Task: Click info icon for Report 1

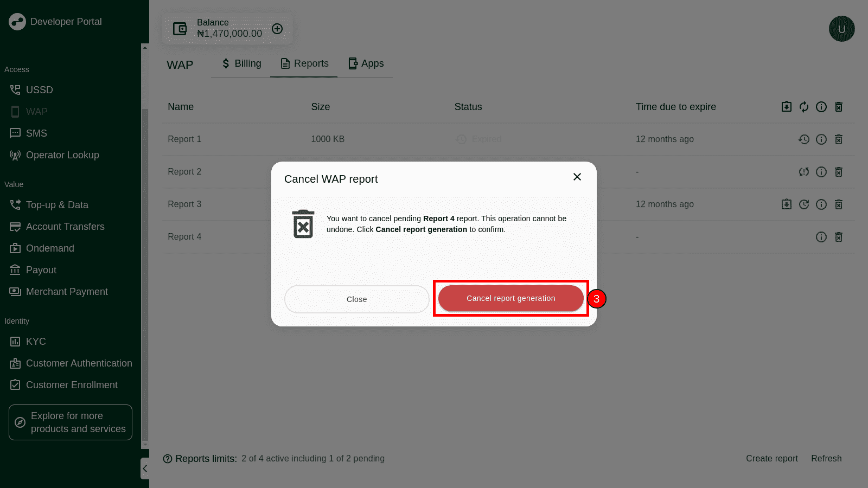Action: (x=821, y=139)
